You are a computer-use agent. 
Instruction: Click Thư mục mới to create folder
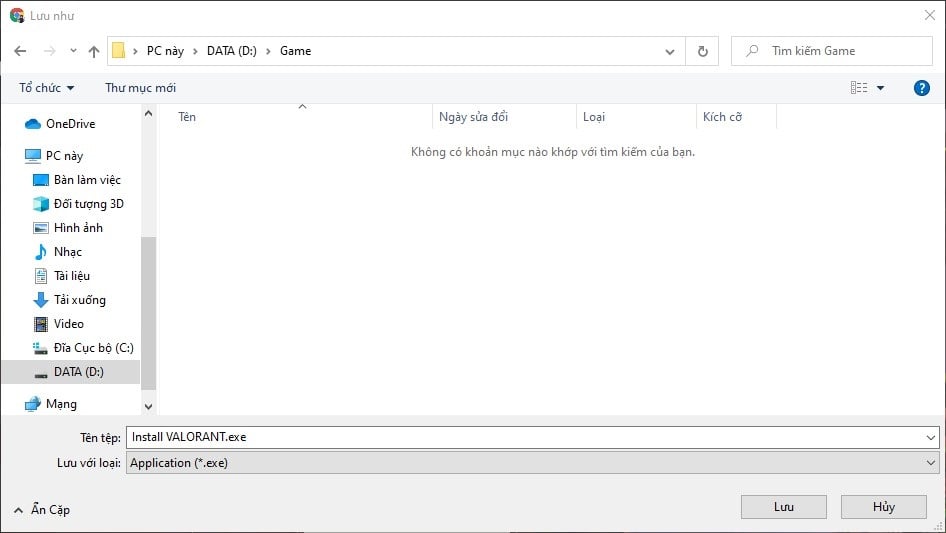[x=140, y=88]
